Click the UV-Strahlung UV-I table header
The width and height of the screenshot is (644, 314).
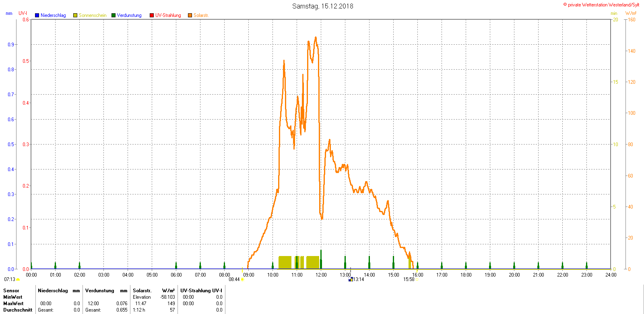click(x=201, y=291)
